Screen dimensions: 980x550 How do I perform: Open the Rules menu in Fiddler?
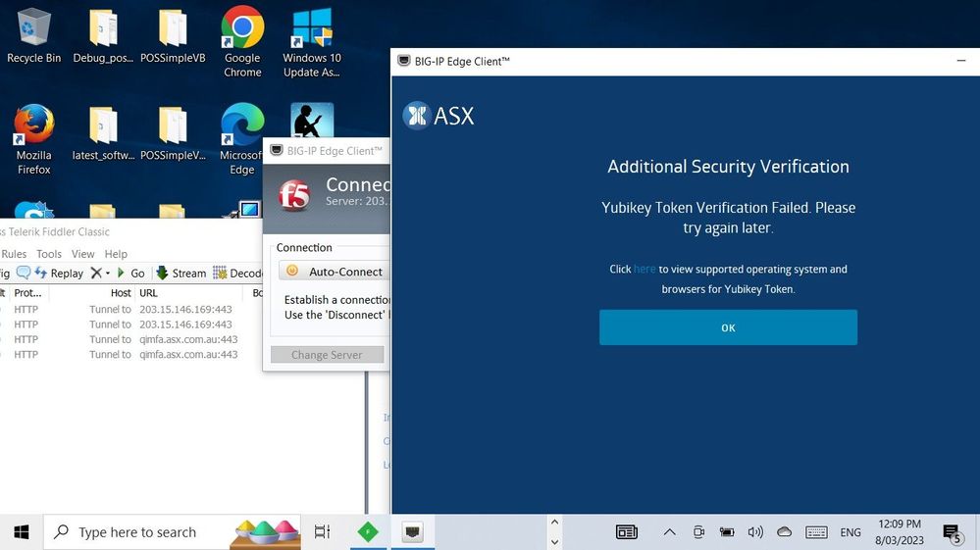[x=14, y=254]
